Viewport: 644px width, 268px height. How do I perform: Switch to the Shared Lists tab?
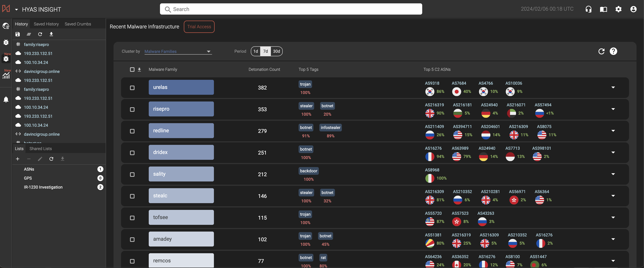coord(40,148)
